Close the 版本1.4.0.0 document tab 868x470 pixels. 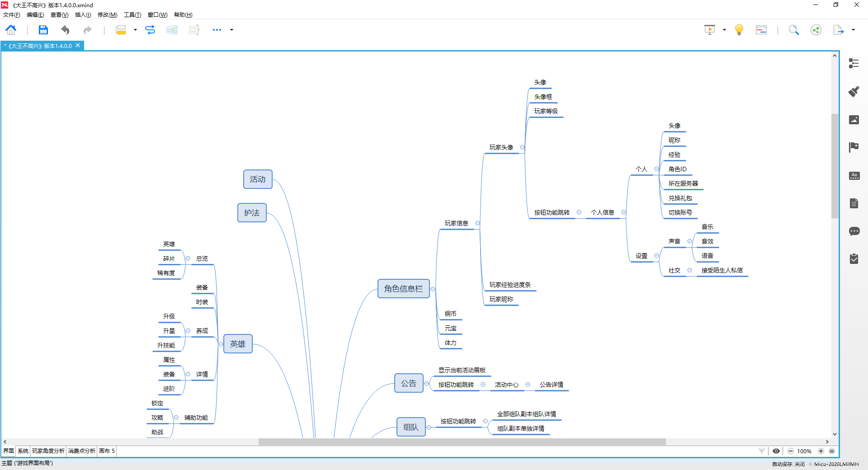pos(78,46)
